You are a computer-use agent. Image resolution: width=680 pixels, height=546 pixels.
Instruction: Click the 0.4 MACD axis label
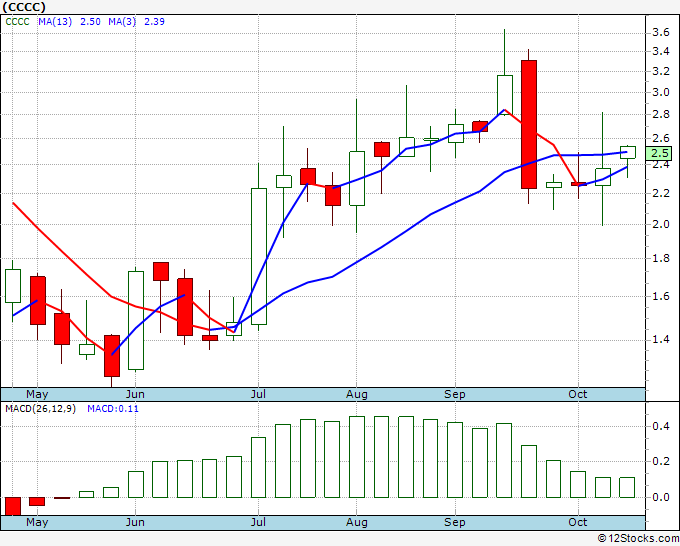click(660, 426)
